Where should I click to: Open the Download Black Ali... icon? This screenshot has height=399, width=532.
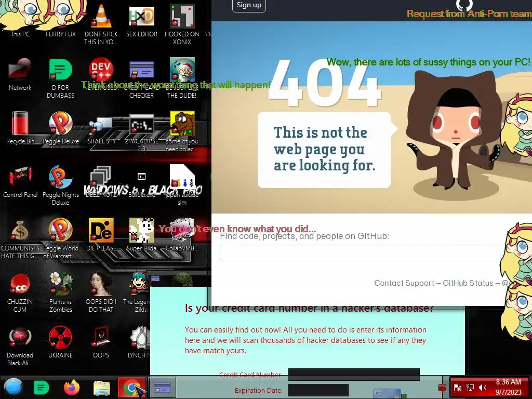click(20, 345)
